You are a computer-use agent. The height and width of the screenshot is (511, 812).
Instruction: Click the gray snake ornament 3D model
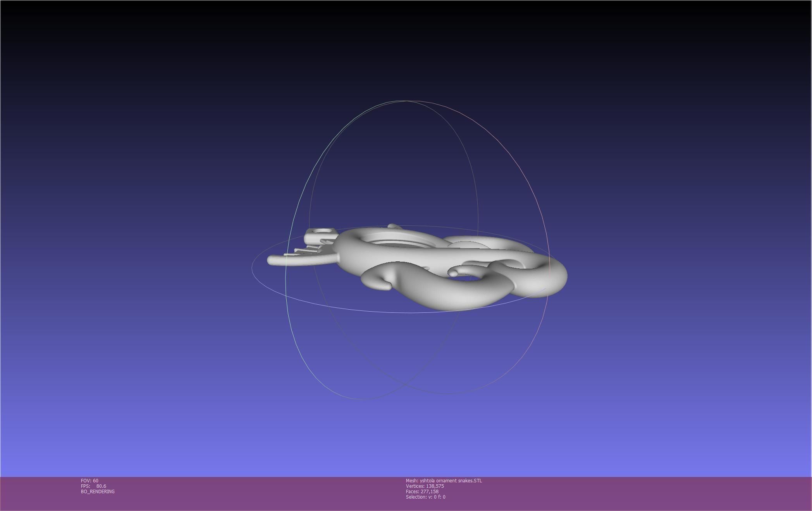tap(417, 267)
